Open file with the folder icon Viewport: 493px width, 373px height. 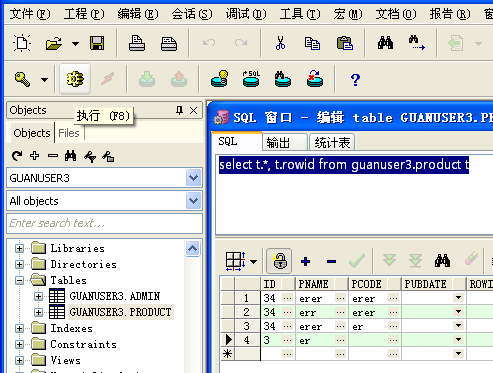pyautogui.click(x=54, y=43)
